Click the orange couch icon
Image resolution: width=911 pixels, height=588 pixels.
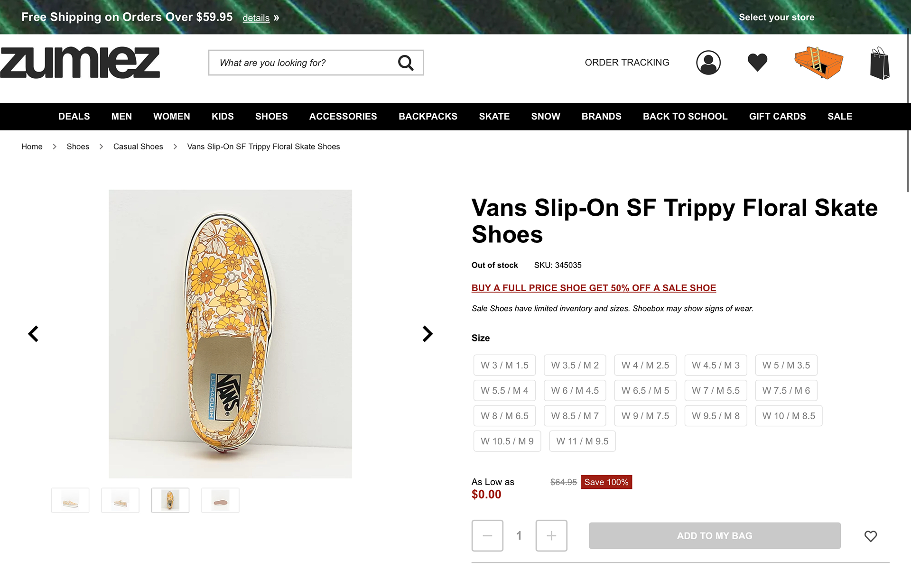point(818,63)
